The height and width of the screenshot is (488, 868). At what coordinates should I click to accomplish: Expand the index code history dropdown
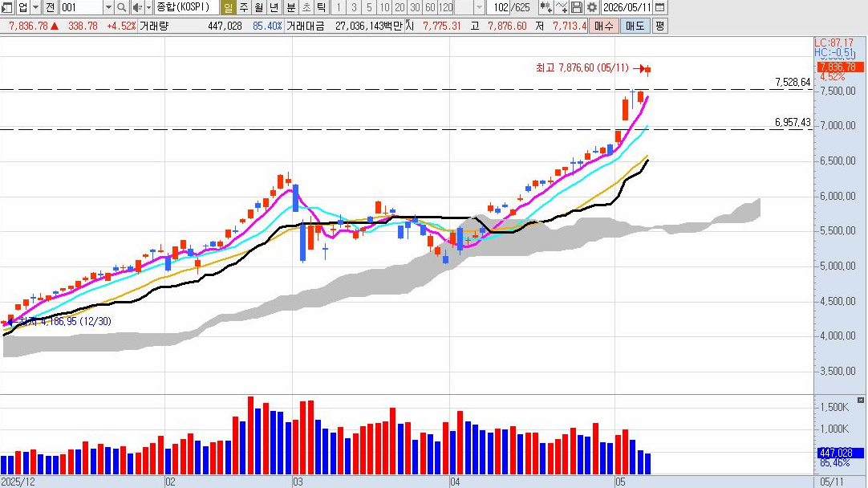coord(108,7)
